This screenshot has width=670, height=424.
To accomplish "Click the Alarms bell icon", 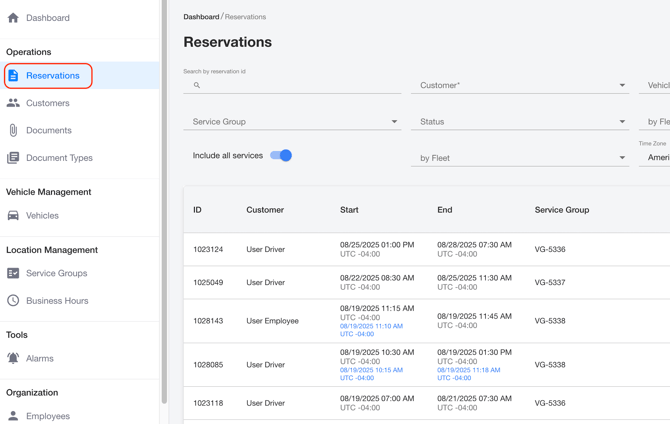I will click(x=13, y=358).
